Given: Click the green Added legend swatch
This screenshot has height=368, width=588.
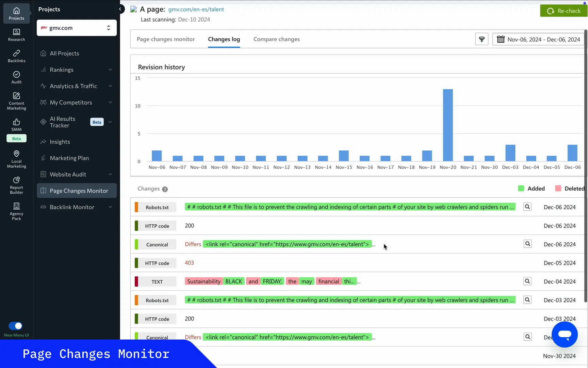Looking at the screenshot, I should coord(520,188).
